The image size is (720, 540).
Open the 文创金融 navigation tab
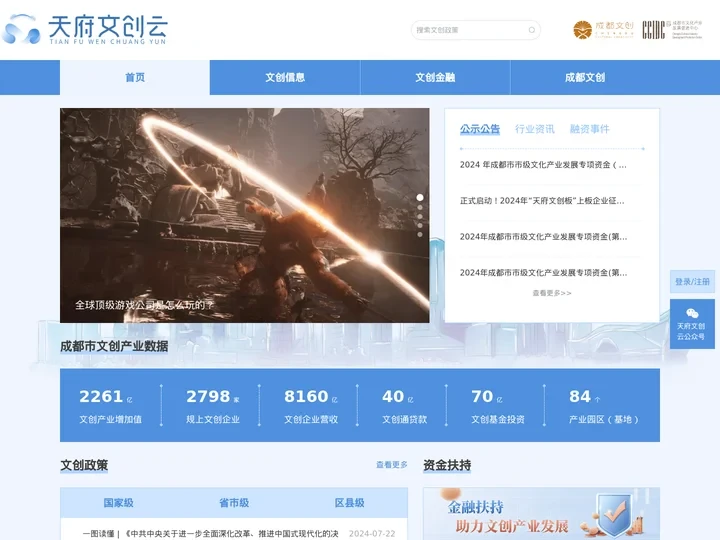[x=435, y=77]
